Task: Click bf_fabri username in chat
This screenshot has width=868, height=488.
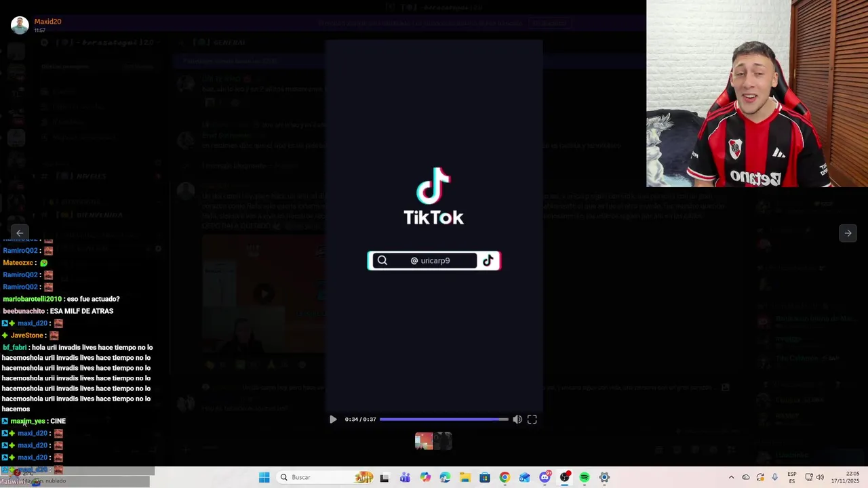Action: [14, 348]
